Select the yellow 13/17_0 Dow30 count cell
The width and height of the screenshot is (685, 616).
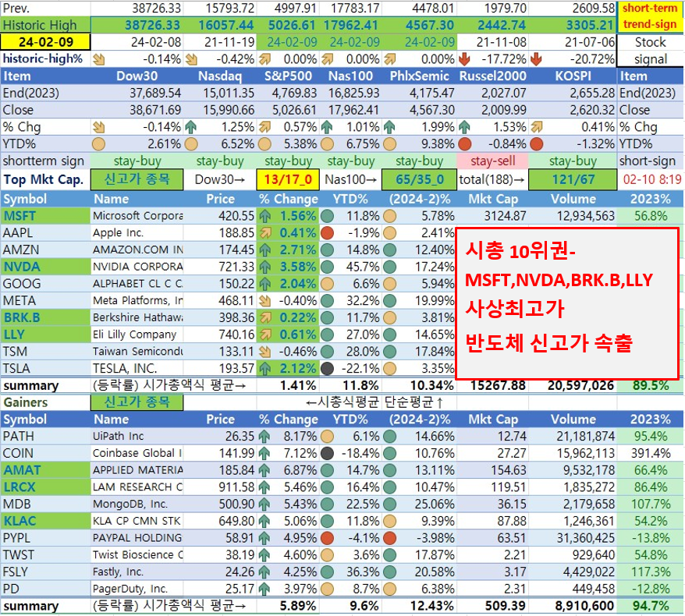pos(287,179)
